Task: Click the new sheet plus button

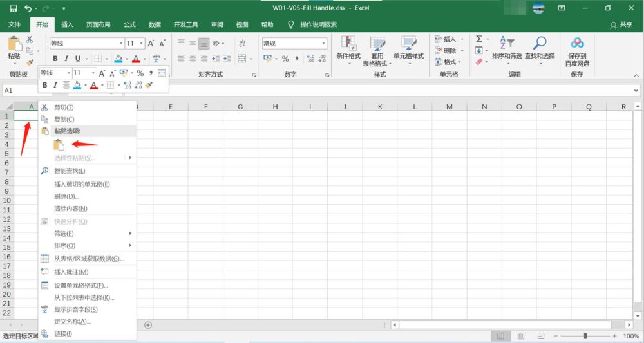Action: pyautogui.click(x=148, y=325)
